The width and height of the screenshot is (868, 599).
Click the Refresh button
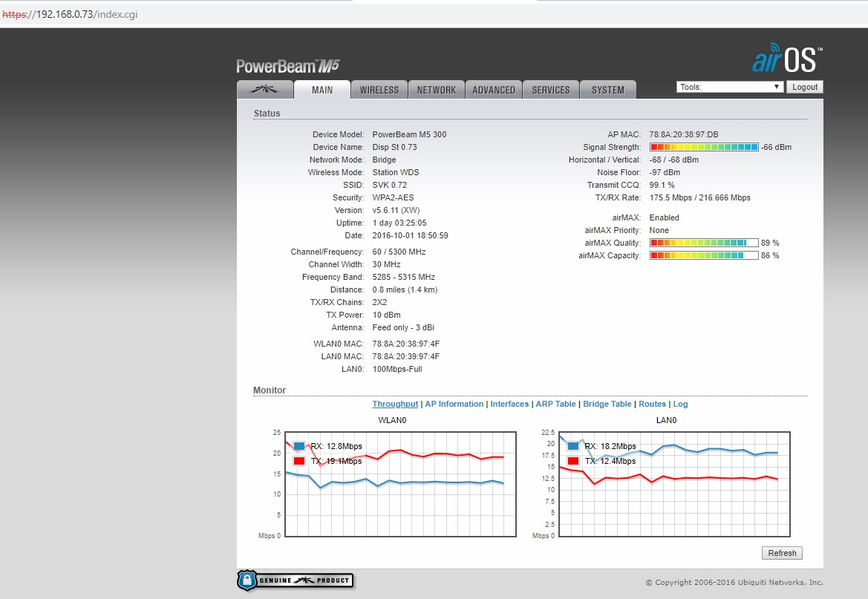pyautogui.click(x=782, y=553)
